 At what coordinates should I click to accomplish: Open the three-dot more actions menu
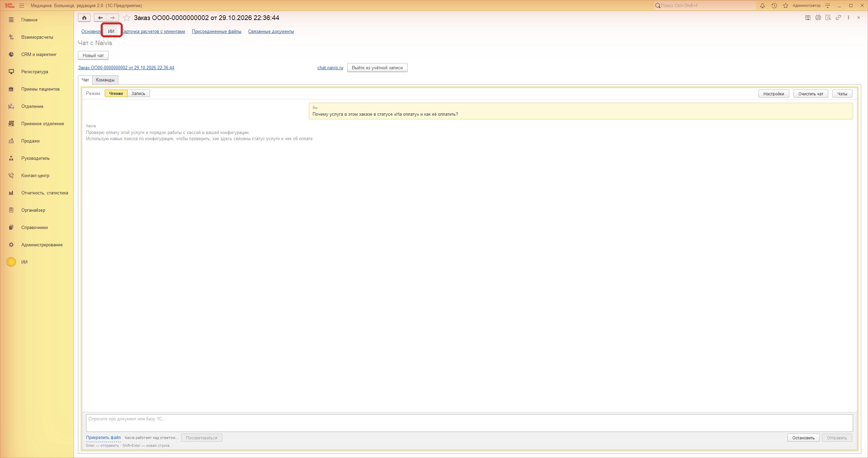tap(848, 18)
